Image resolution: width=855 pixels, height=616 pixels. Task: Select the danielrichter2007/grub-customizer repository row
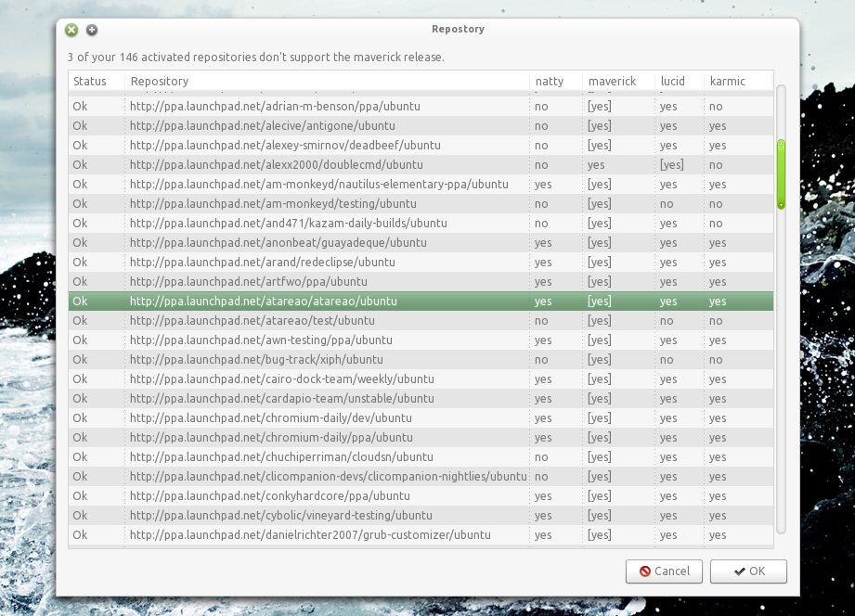coord(421,535)
